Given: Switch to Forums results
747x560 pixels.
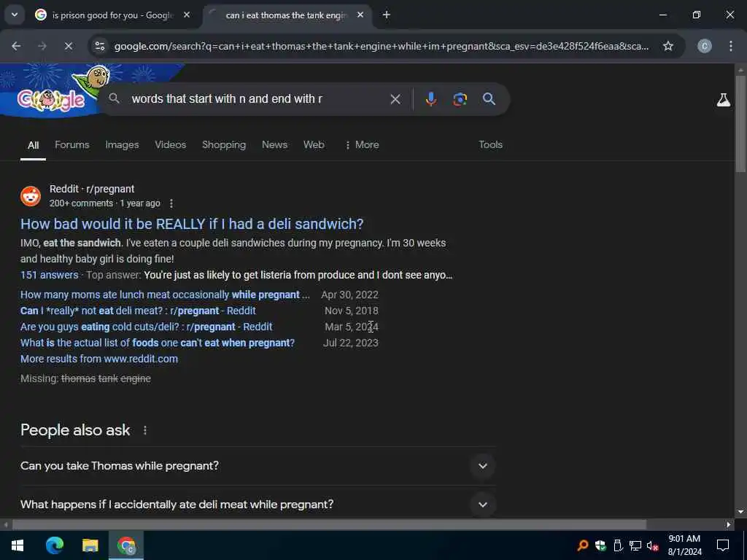Looking at the screenshot, I should (72, 145).
